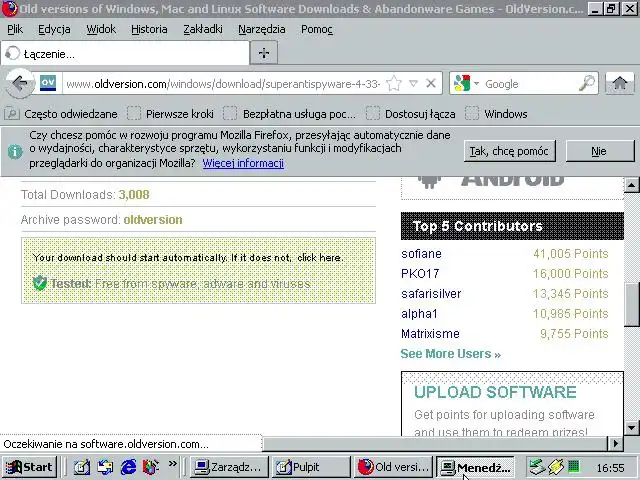The height and width of the screenshot is (480, 640).
Task: Open the Zakładki menu
Action: click(x=202, y=29)
